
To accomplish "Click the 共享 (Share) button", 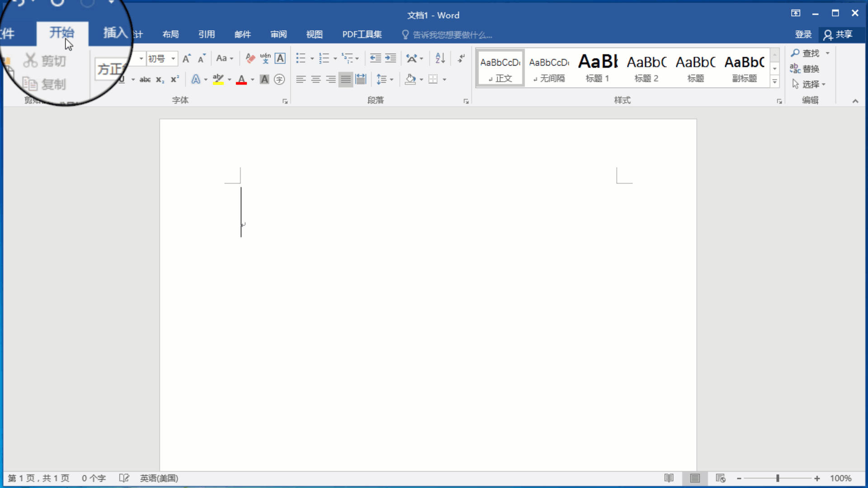I will click(838, 34).
